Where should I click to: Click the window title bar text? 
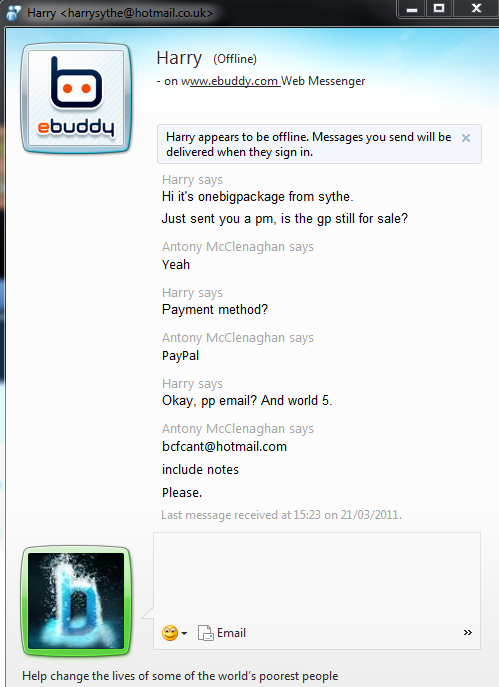tap(120, 13)
